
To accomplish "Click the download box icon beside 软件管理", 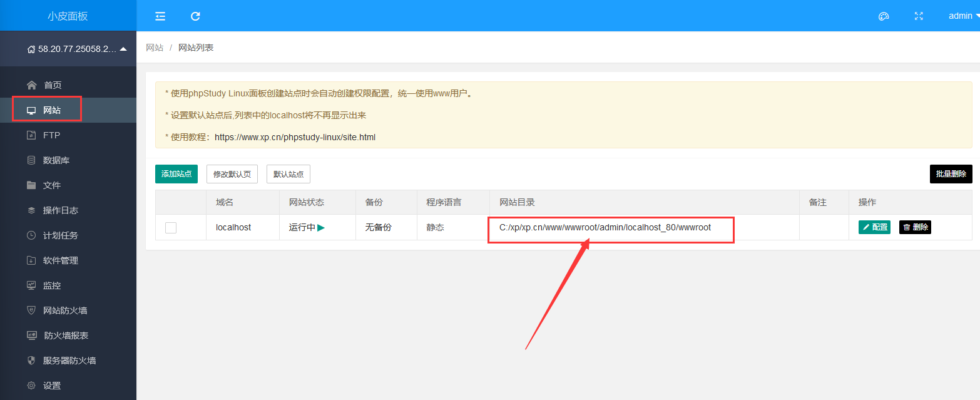I will 31,260.
